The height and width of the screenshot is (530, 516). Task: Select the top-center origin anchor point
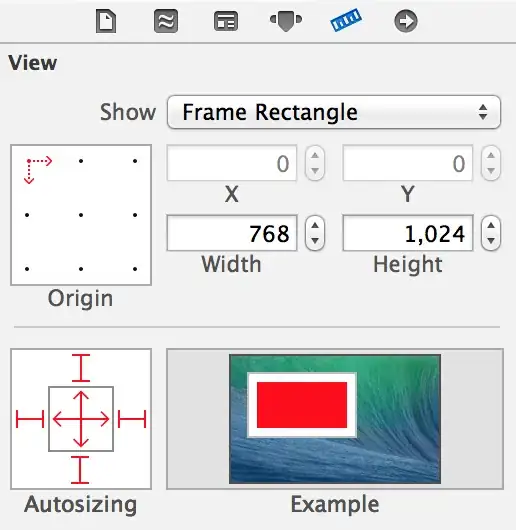point(81,161)
